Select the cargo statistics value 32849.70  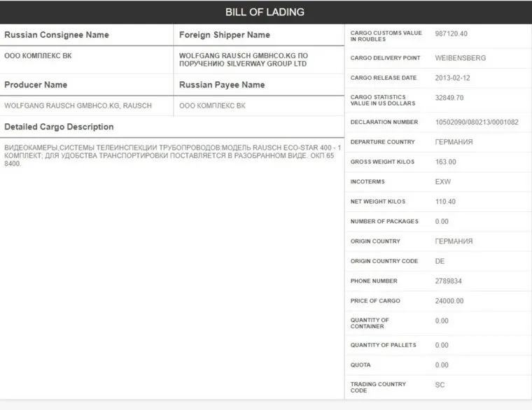pyautogui.click(x=449, y=98)
